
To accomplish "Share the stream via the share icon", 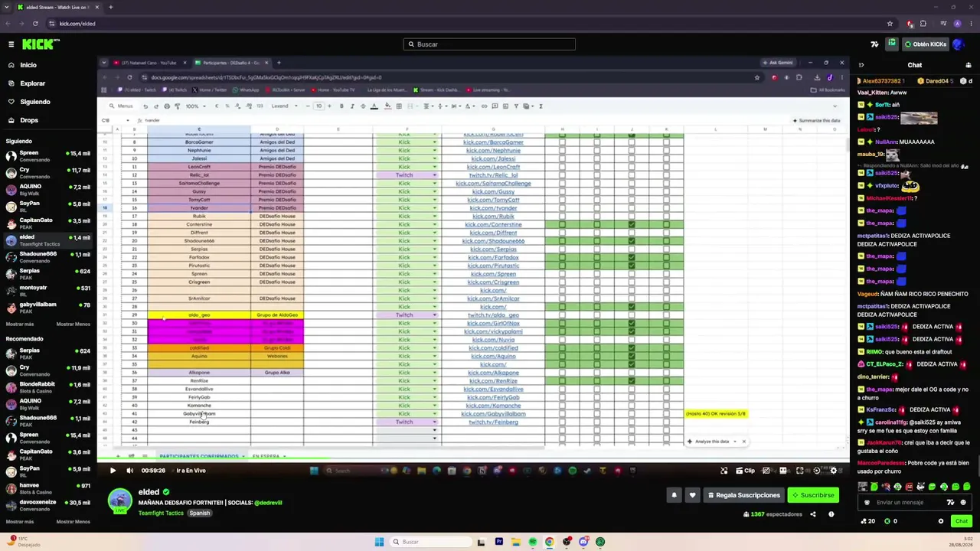I will coord(812,514).
